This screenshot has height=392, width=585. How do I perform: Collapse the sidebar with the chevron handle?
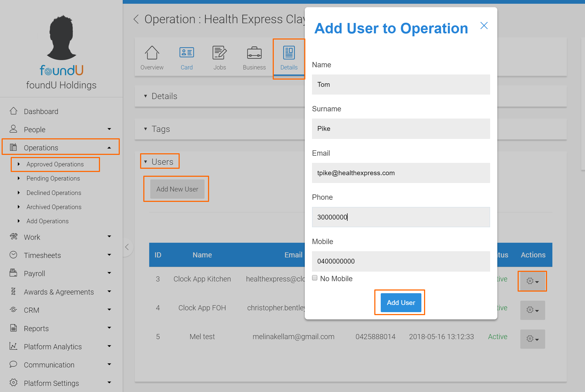click(x=127, y=247)
